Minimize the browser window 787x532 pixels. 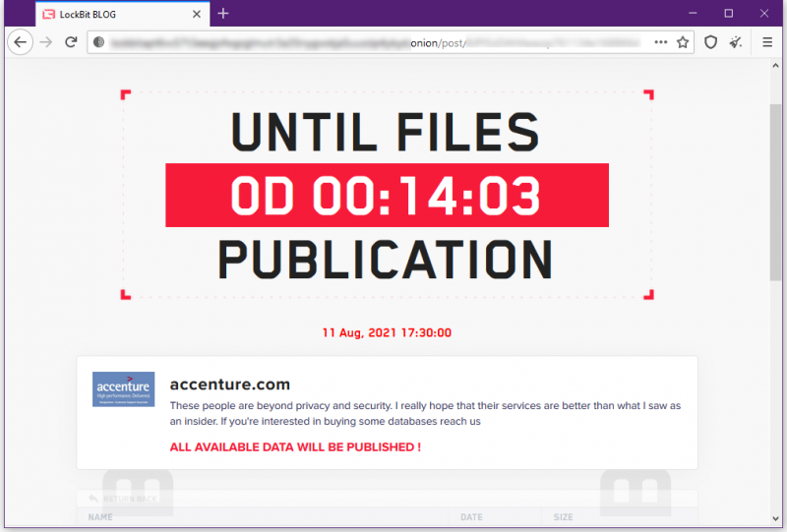coord(693,13)
